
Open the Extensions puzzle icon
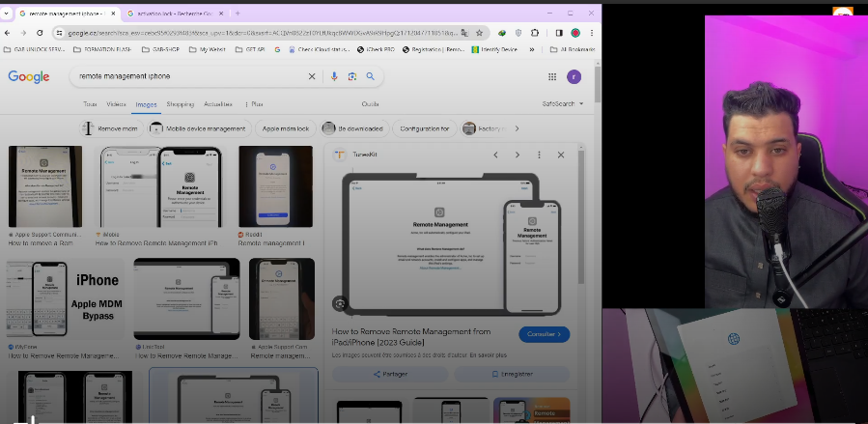point(535,33)
